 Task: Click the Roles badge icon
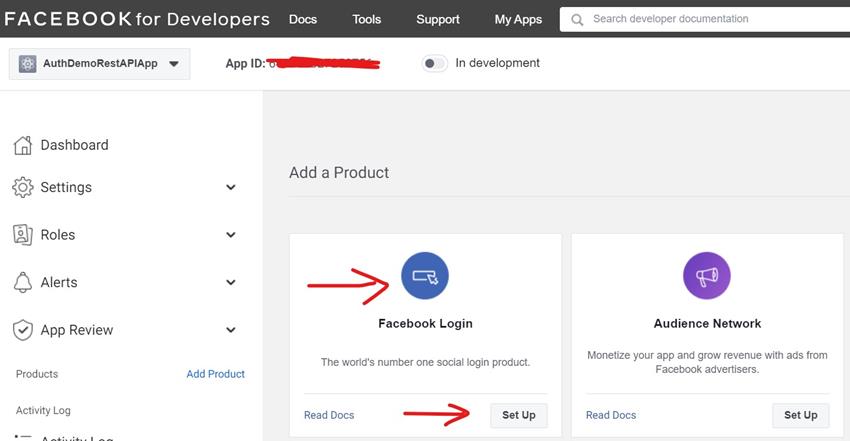pos(23,235)
